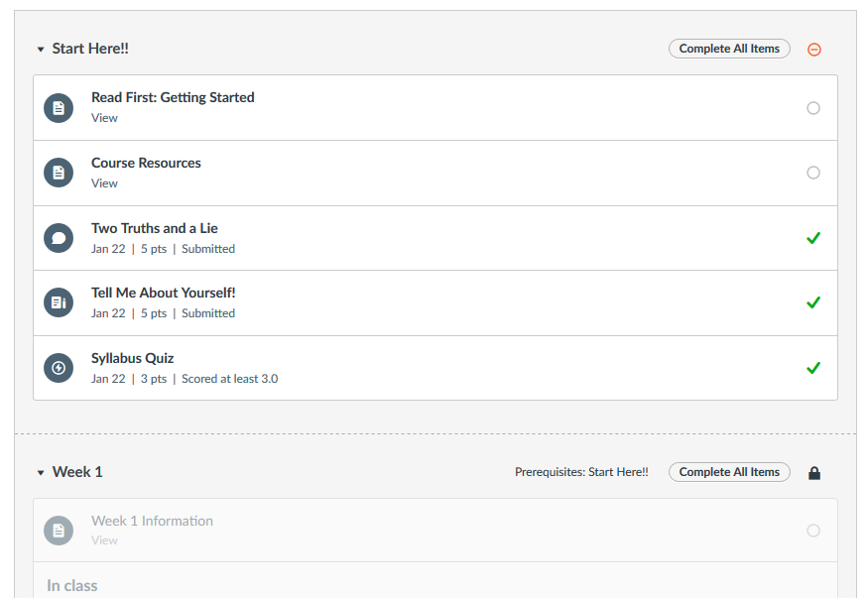Open Read First: Getting Started page
The image size is (868, 598).
click(173, 97)
